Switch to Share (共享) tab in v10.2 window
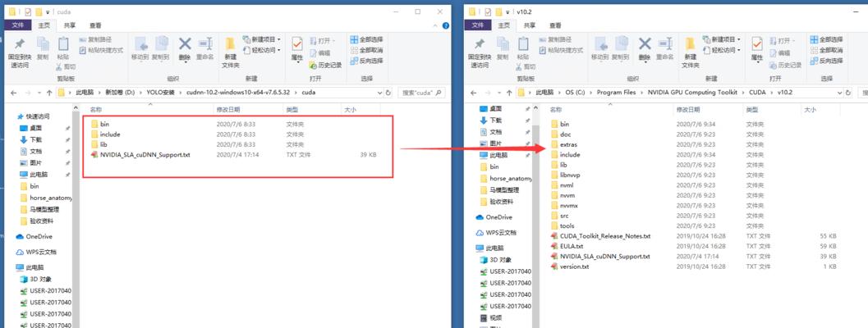Screen dimensions: 868x328 point(530,25)
